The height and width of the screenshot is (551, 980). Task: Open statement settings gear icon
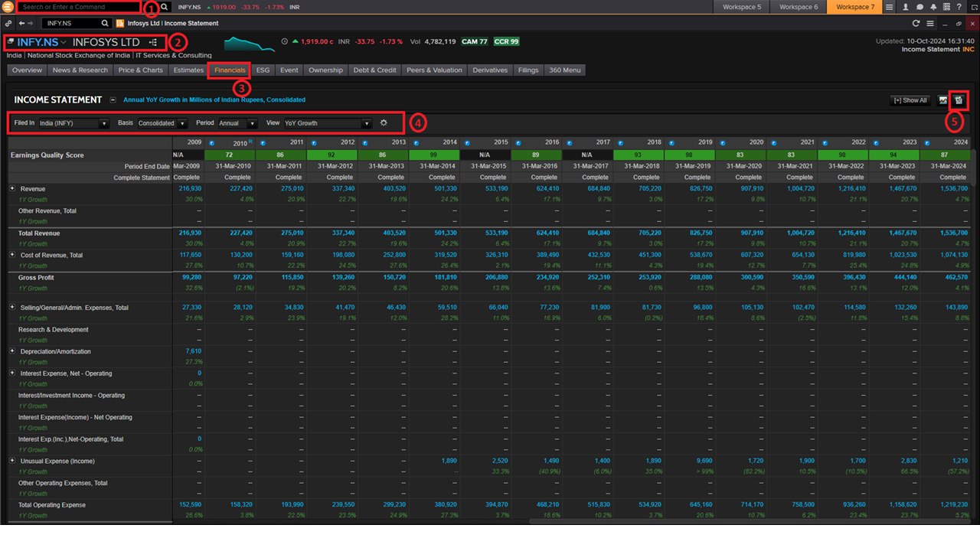pyautogui.click(x=384, y=122)
